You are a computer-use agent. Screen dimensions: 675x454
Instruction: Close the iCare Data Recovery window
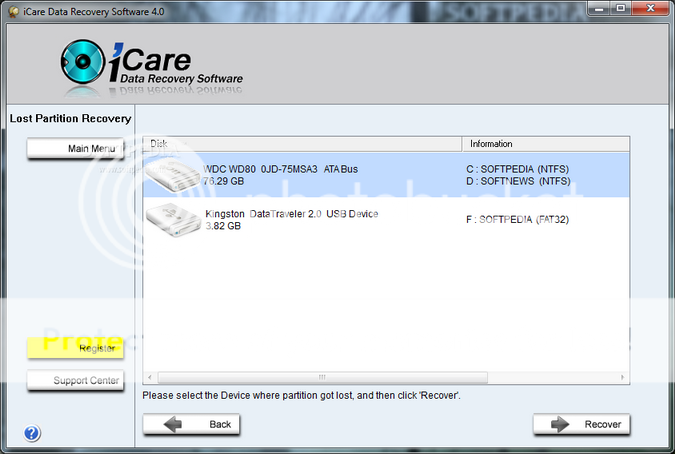(x=650, y=9)
